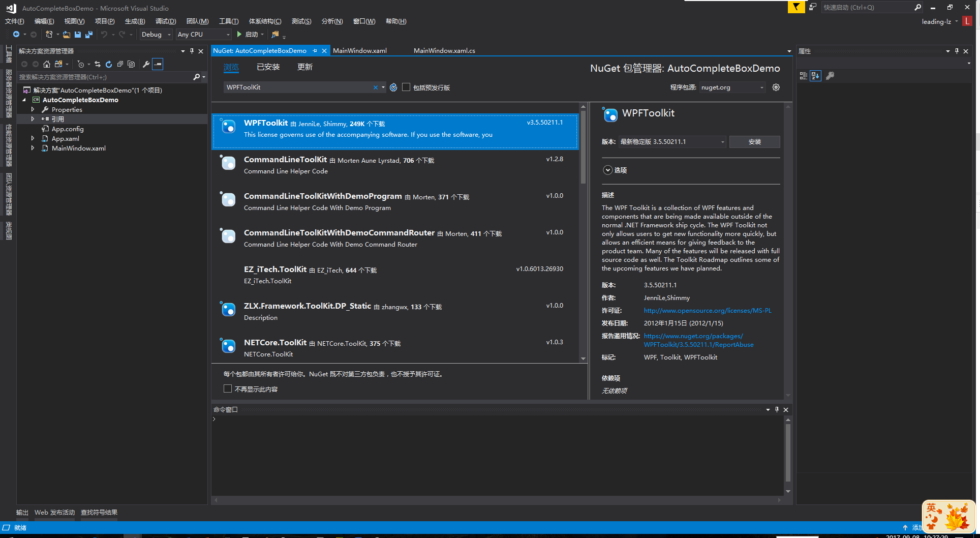Open the Any CPU platform dropdown
This screenshot has width=980, height=538.
pos(203,35)
